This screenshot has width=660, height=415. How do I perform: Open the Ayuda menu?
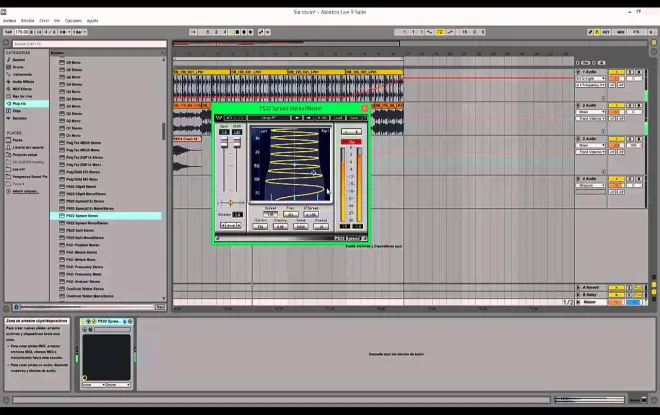click(92, 21)
